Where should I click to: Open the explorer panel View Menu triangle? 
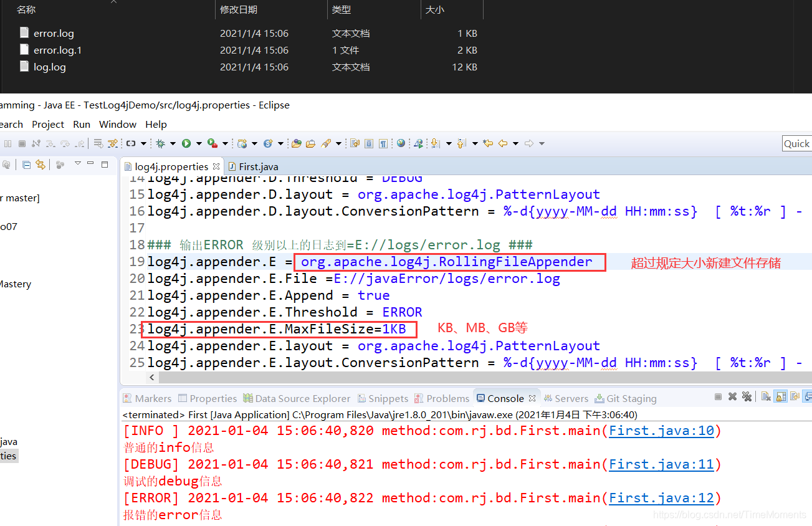[x=78, y=163]
